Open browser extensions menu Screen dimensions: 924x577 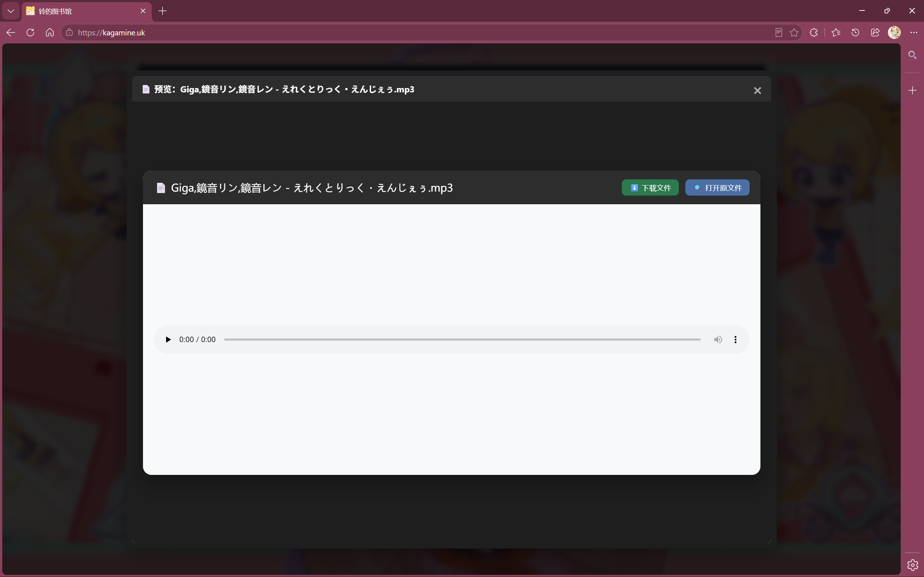814,32
